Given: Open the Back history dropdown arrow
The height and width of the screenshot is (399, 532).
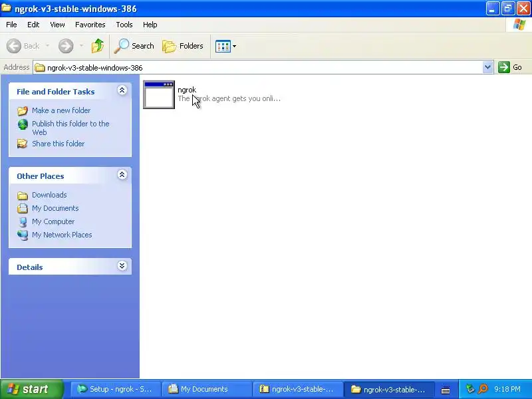Looking at the screenshot, I should (x=47, y=46).
